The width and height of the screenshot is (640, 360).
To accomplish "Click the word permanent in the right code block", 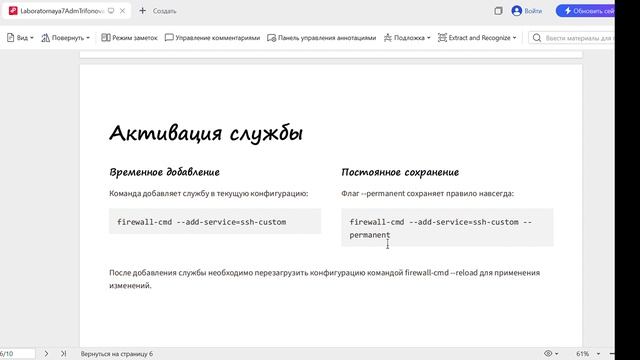I will [370, 235].
